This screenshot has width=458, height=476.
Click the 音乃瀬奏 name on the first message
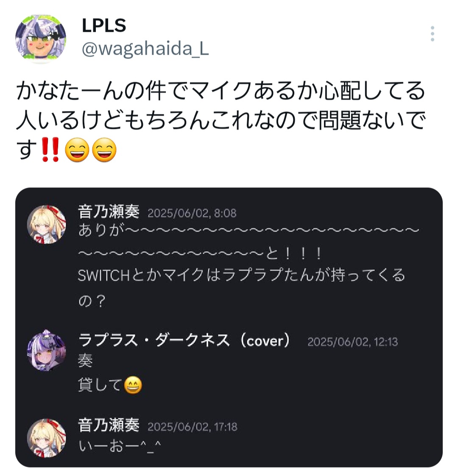click(109, 212)
